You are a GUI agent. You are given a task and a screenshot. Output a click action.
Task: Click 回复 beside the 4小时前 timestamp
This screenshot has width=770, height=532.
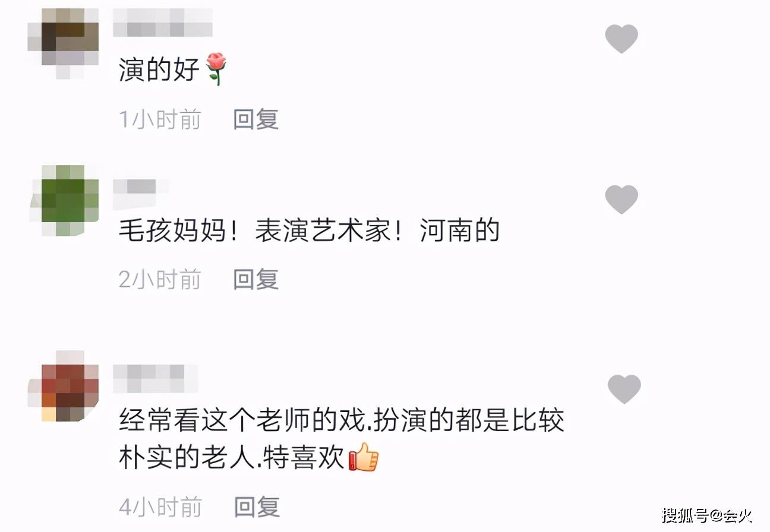257,507
